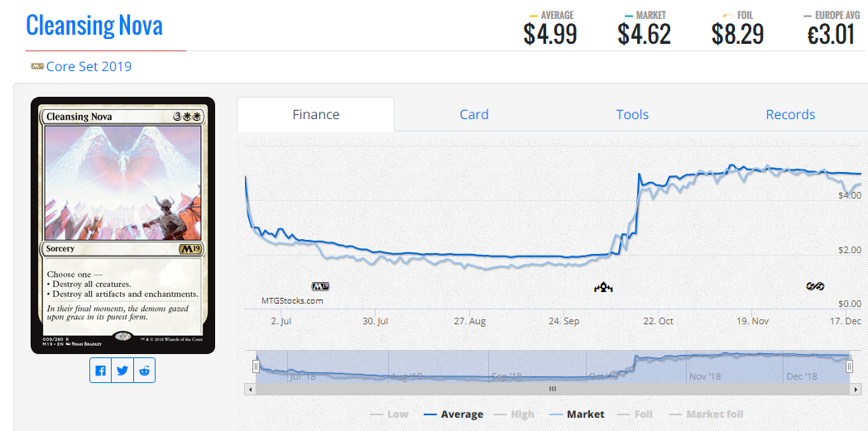Screen dimensions: 868x431
Task: Click the chart navigator scrollbar thumb
Action: point(552,390)
